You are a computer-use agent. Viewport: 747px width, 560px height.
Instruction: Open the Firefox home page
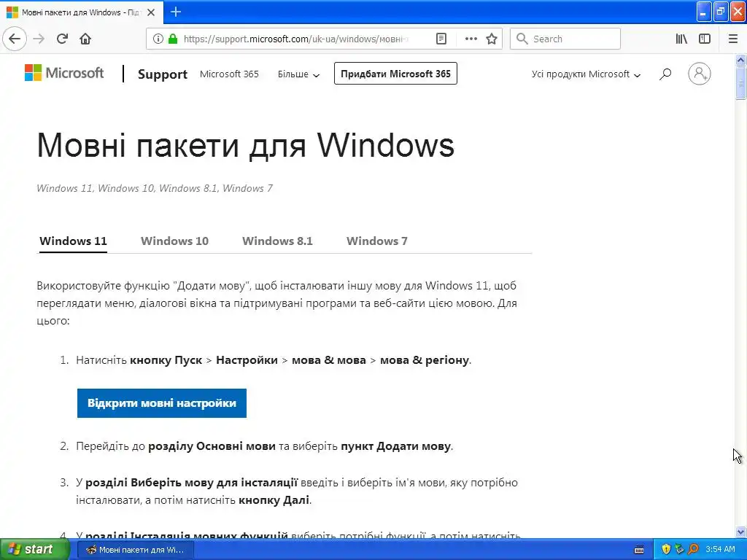(x=85, y=39)
